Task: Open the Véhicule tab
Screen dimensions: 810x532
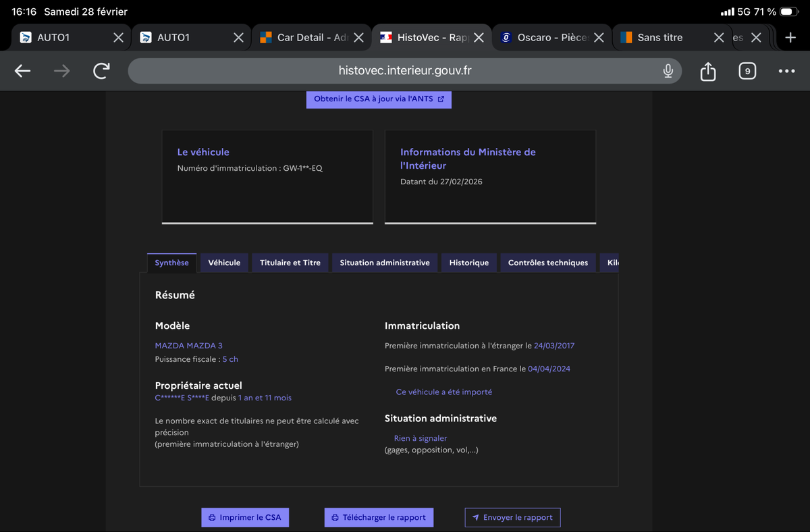Action: 224,263
